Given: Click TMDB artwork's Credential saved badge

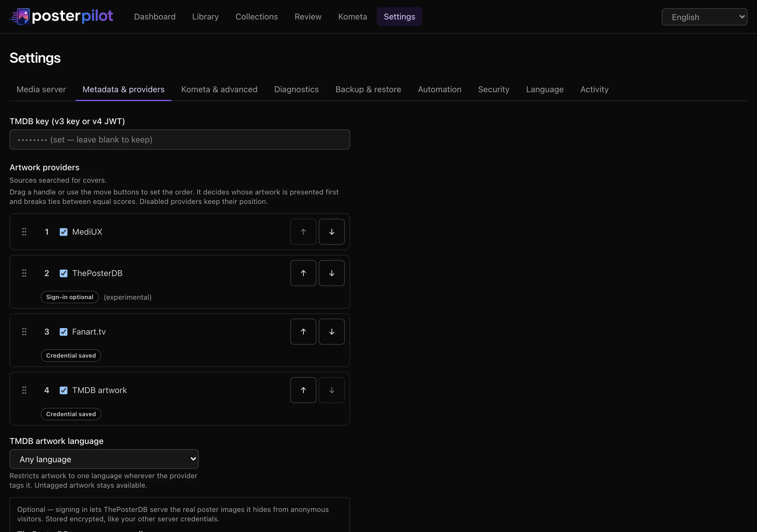Looking at the screenshot, I should 71,414.
